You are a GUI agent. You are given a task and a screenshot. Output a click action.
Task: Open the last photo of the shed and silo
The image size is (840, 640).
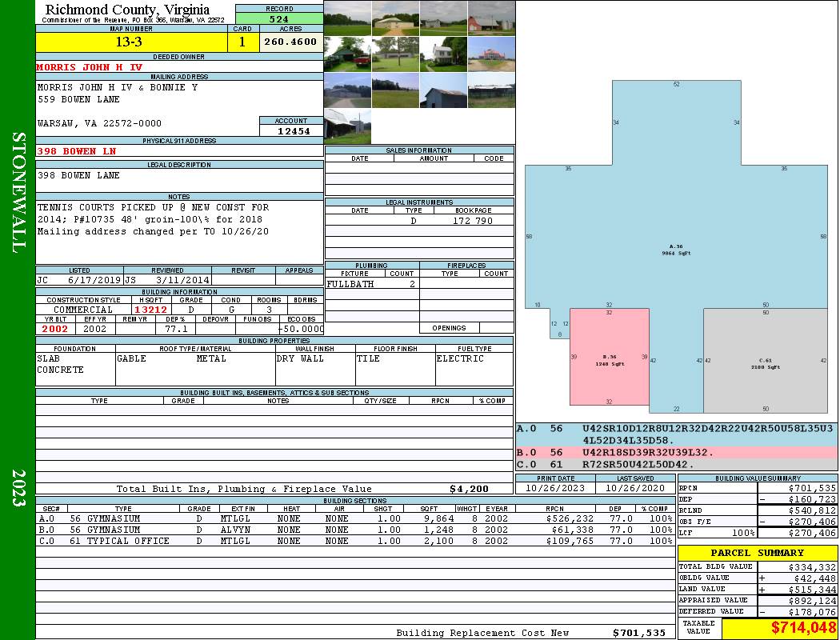point(348,126)
